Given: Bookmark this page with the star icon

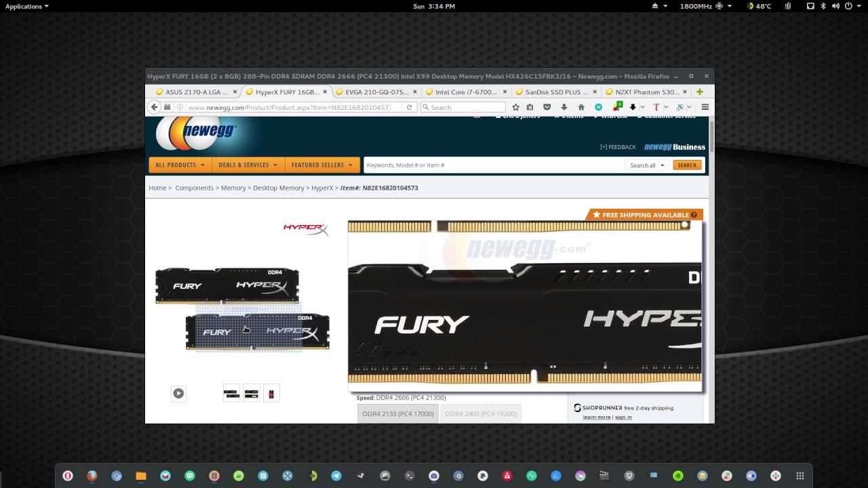Looking at the screenshot, I should [x=515, y=107].
